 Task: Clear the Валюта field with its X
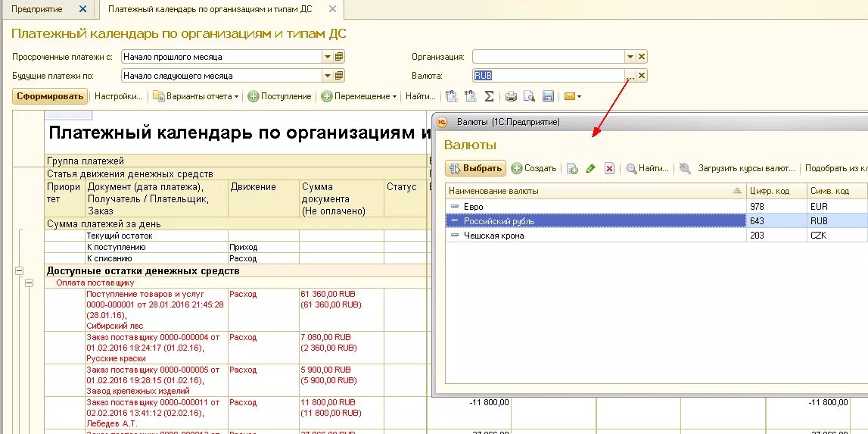tap(642, 76)
